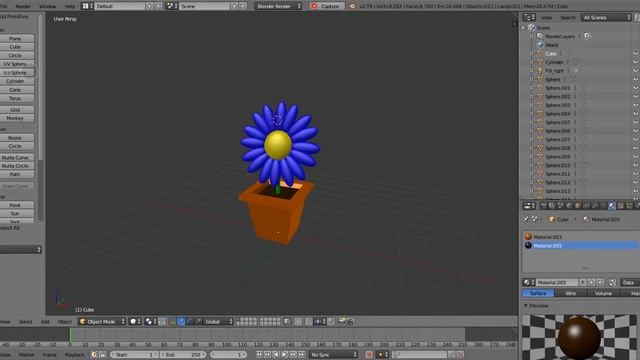The image size is (640, 360).
Task: Open the timeline Marker menu
Action: point(26,355)
